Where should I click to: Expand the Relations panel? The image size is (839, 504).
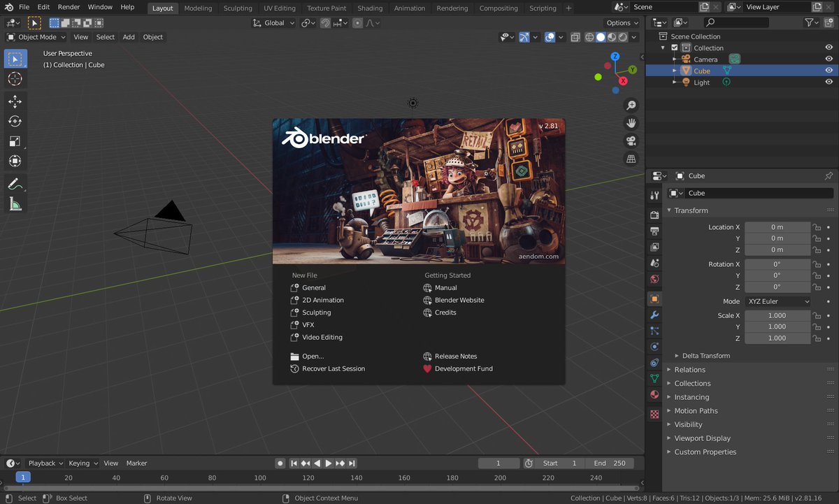pos(689,370)
